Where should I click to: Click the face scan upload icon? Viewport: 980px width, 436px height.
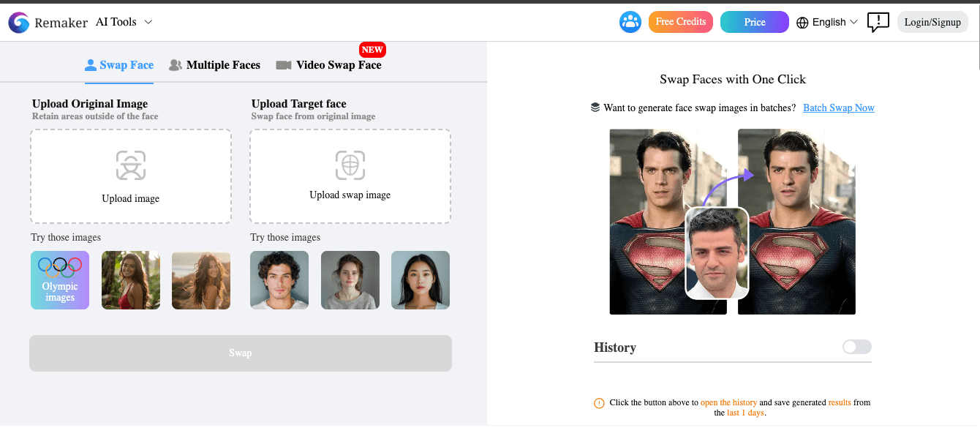(131, 165)
